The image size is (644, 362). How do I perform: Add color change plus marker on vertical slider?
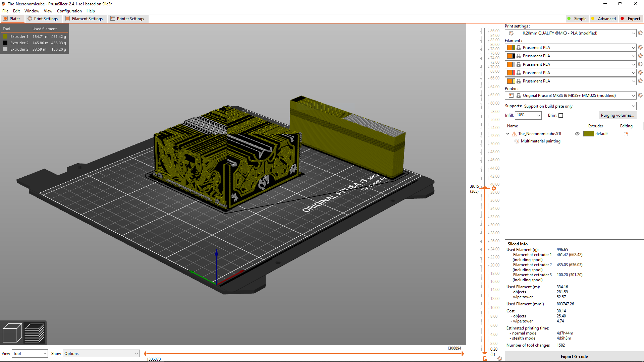pyautogui.click(x=494, y=188)
